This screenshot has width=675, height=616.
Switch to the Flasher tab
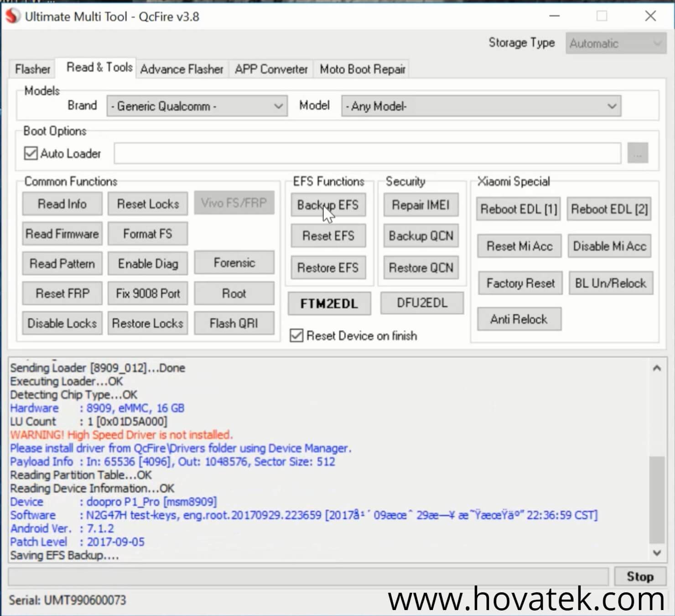tap(32, 69)
